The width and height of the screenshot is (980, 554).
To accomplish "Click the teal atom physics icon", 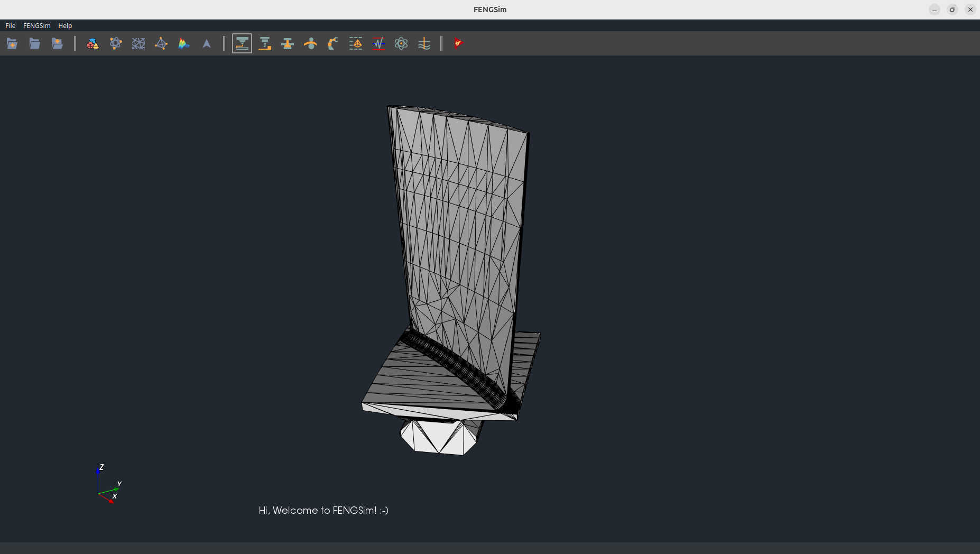I will pyautogui.click(x=401, y=43).
